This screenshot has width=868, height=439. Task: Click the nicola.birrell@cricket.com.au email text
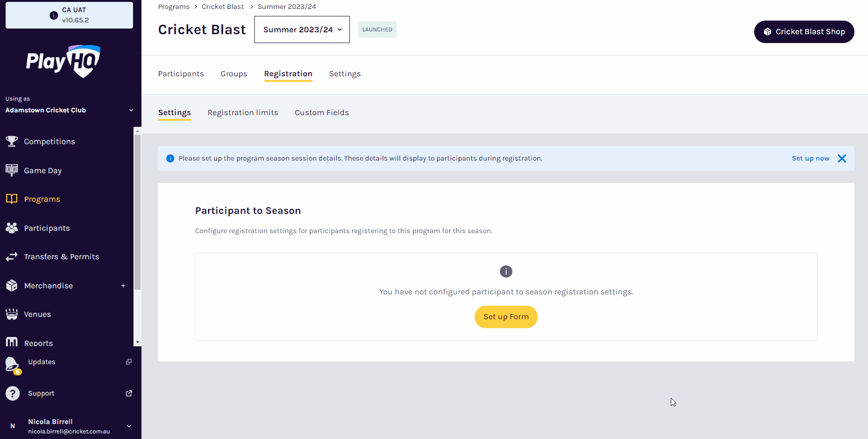69,432
